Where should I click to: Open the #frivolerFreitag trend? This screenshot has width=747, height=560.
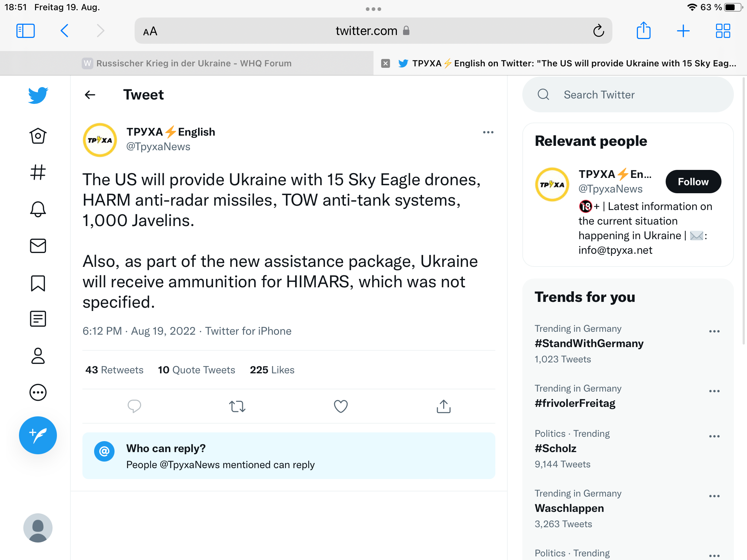click(x=575, y=403)
